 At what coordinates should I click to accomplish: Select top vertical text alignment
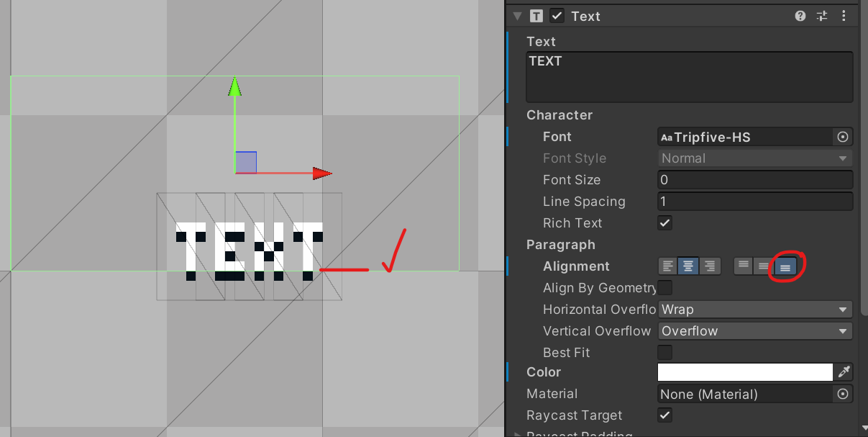coord(743,266)
